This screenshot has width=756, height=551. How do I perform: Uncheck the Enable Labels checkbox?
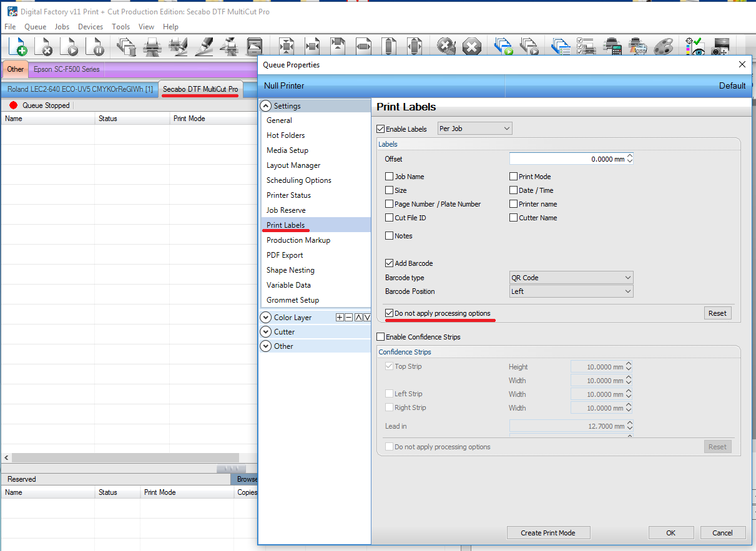click(381, 129)
